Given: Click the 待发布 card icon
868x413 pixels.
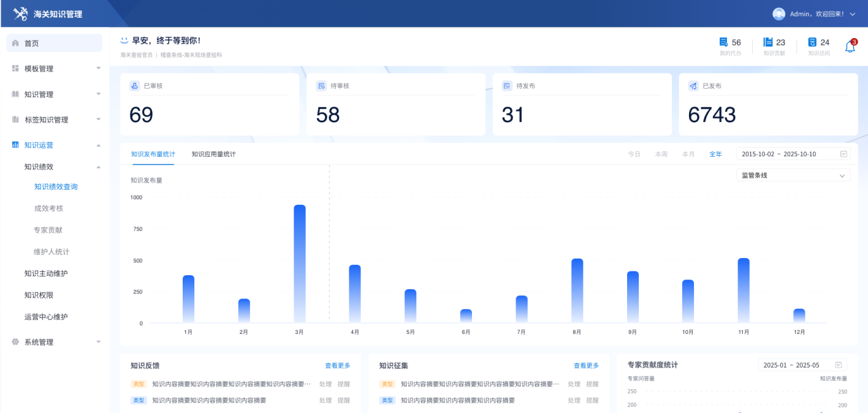Looking at the screenshot, I should [507, 86].
